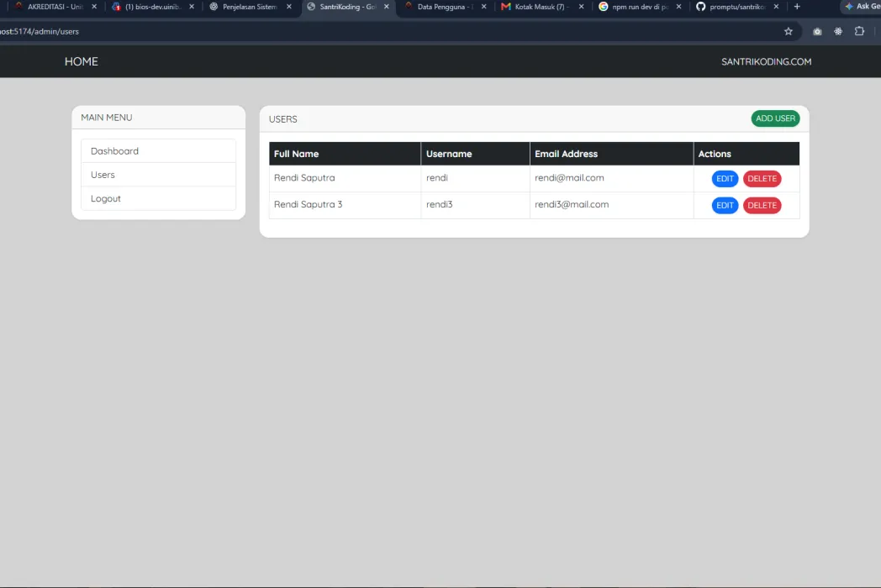Image resolution: width=881 pixels, height=588 pixels.
Task: Delete the user Rendi Saputra
Action: 762,179
